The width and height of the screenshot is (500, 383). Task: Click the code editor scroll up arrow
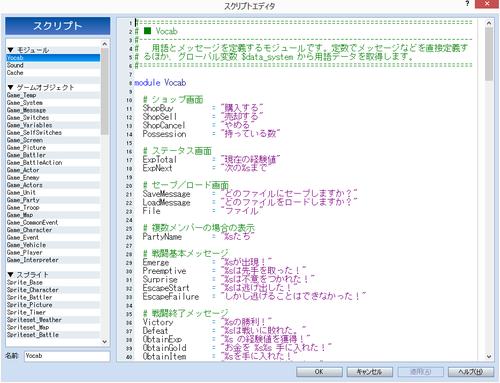(489, 23)
